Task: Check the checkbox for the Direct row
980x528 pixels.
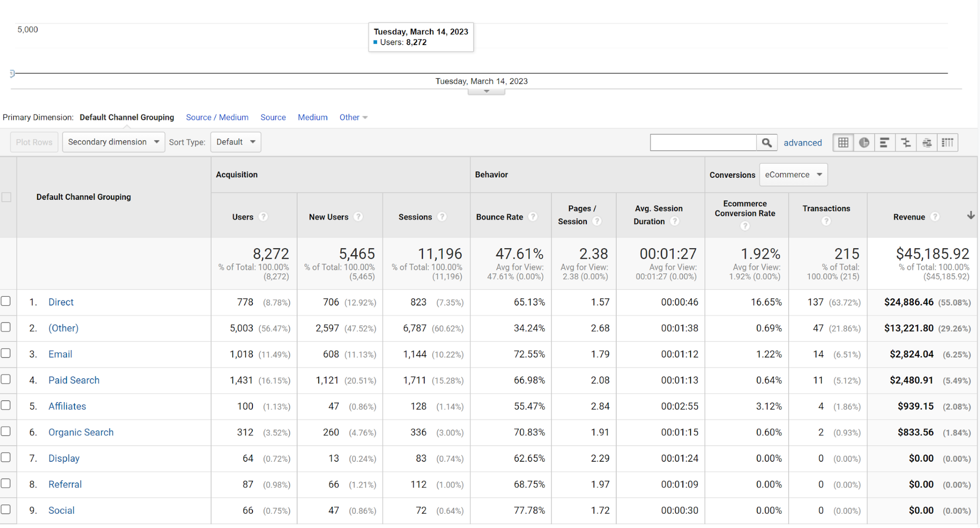Action: click(6, 301)
